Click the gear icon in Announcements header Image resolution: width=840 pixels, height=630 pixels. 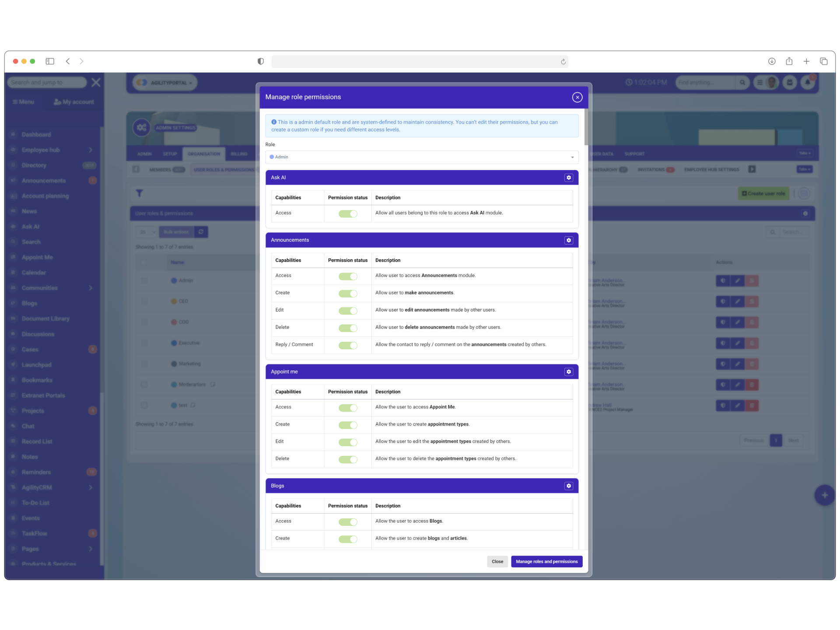click(x=568, y=240)
